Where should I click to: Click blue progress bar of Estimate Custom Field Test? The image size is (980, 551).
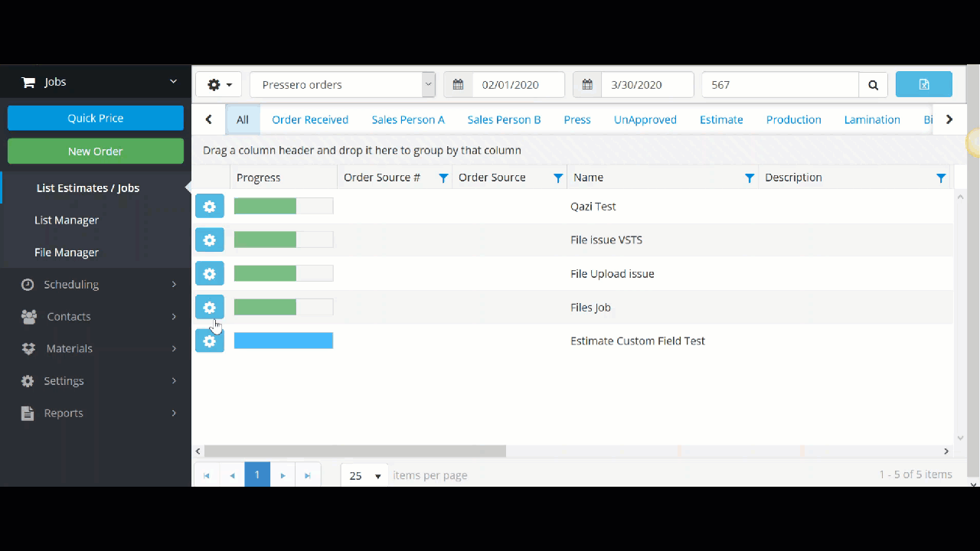(x=283, y=341)
